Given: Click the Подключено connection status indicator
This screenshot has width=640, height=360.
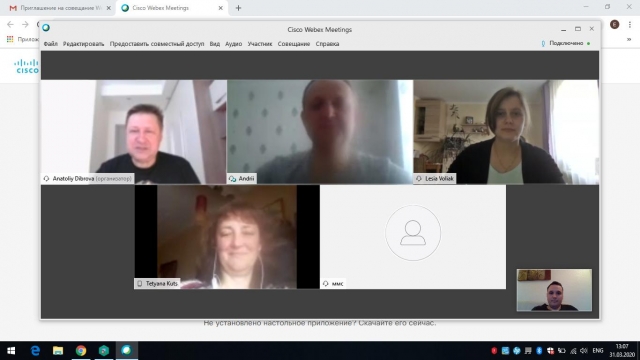Looking at the screenshot, I should pyautogui.click(x=566, y=43).
